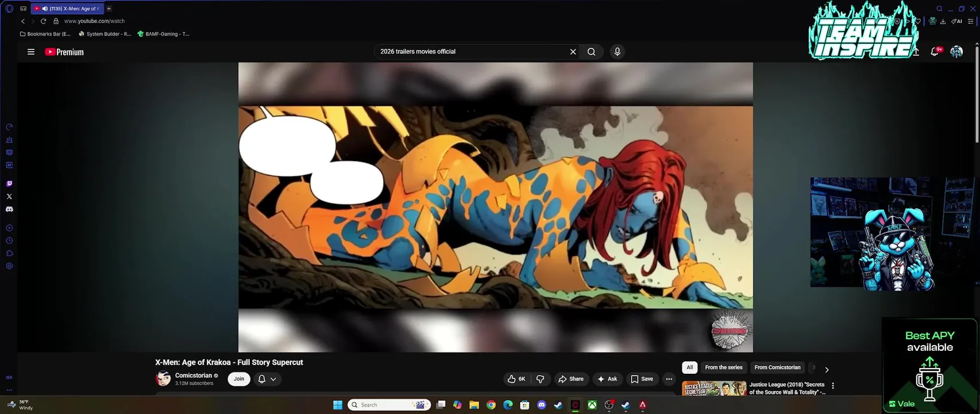Expand the notification preference chevron beside bell
This screenshot has height=414, width=980.
click(x=273, y=379)
